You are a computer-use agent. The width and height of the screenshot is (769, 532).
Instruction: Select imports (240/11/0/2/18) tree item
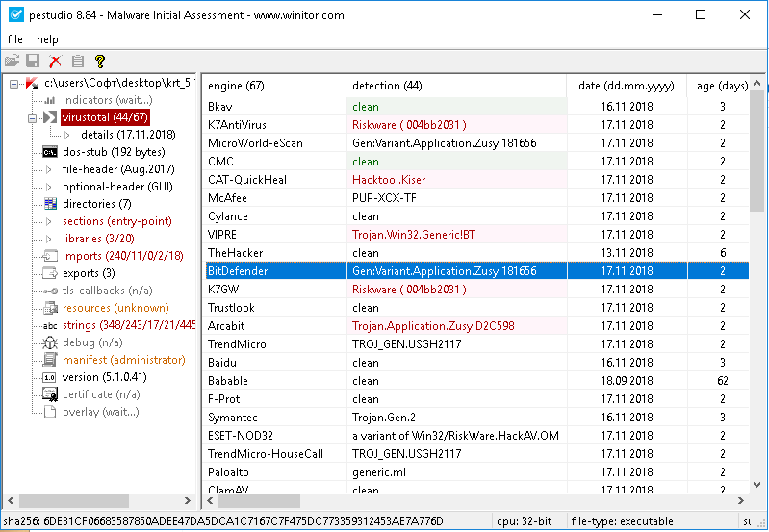tap(122, 256)
